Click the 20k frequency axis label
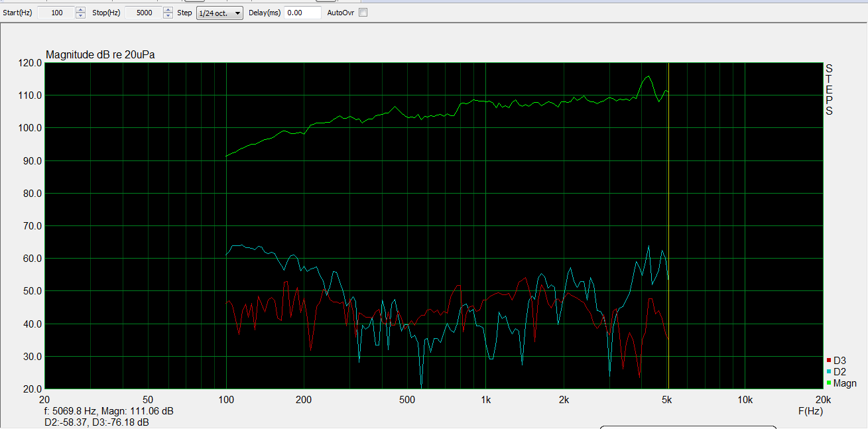 tap(823, 400)
